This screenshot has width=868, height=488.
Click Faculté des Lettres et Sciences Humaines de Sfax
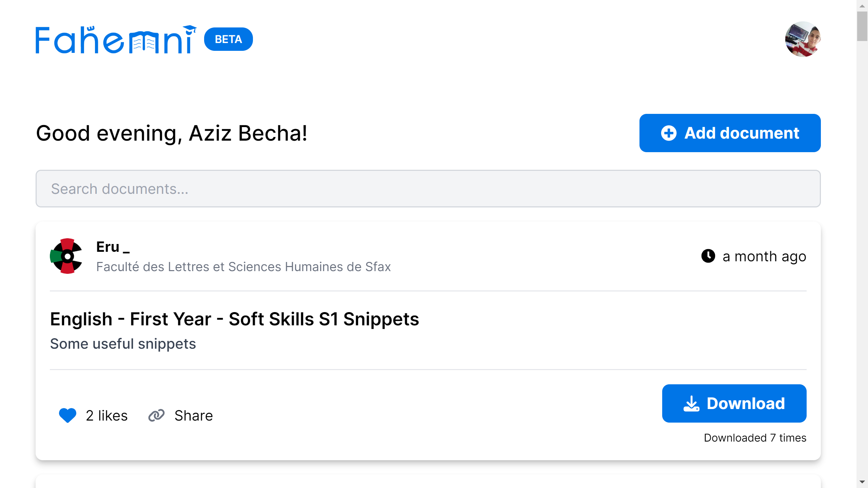point(243,267)
